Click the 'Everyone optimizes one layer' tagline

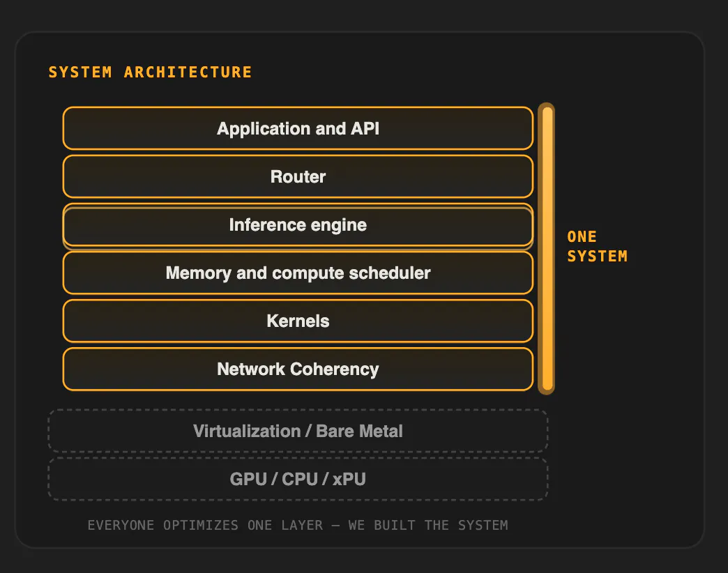[298, 525]
